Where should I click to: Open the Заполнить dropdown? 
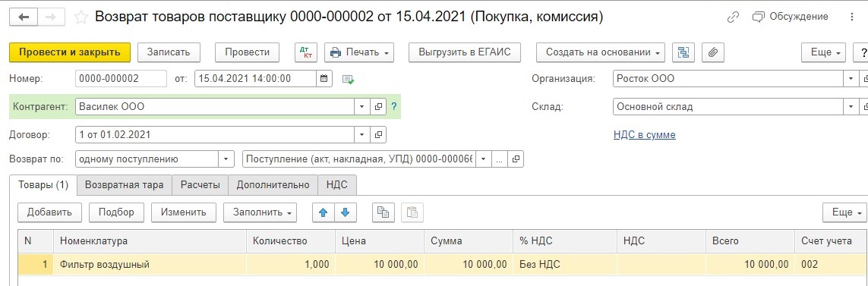(260, 212)
